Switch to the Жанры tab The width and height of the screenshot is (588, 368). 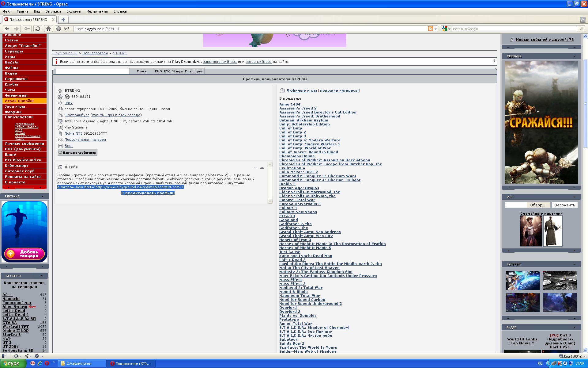177,71
